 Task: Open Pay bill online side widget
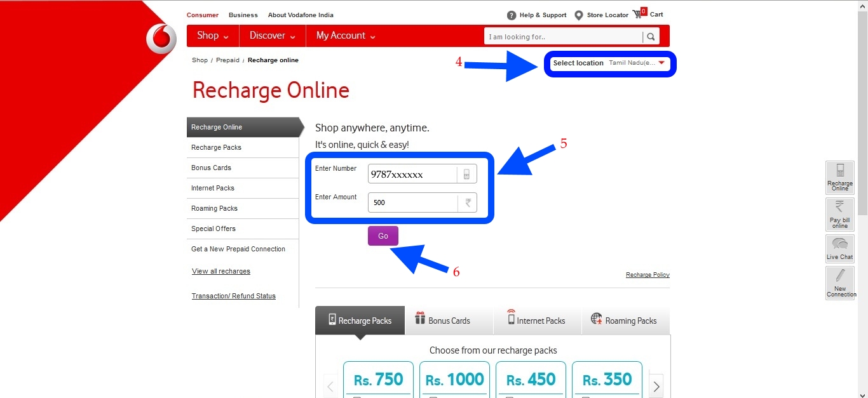(840, 214)
